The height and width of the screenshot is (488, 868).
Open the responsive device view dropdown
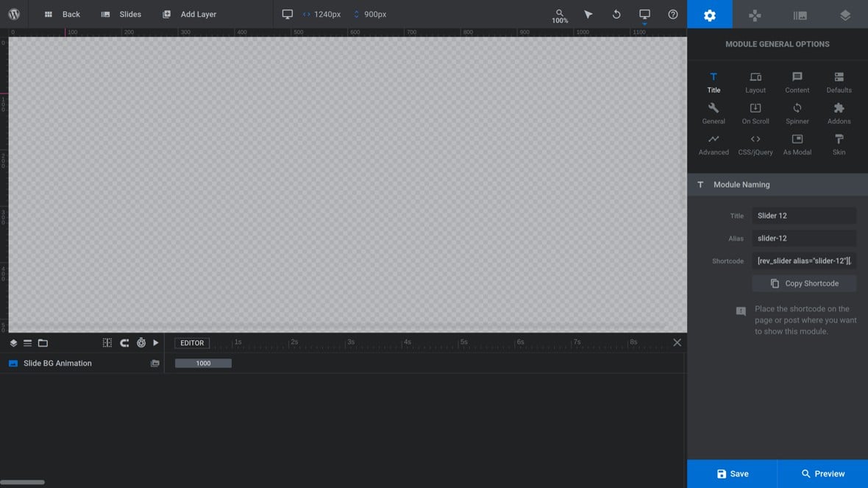pyautogui.click(x=644, y=15)
